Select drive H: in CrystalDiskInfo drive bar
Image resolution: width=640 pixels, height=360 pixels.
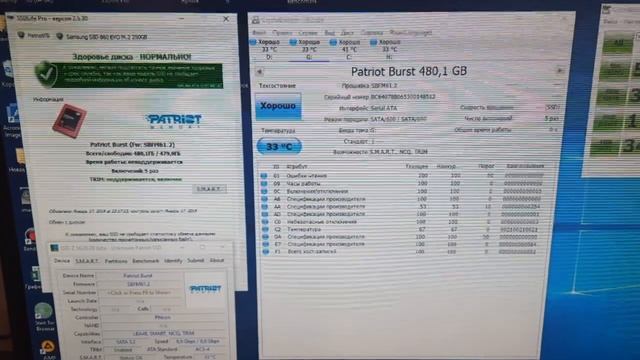tap(389, 49)
